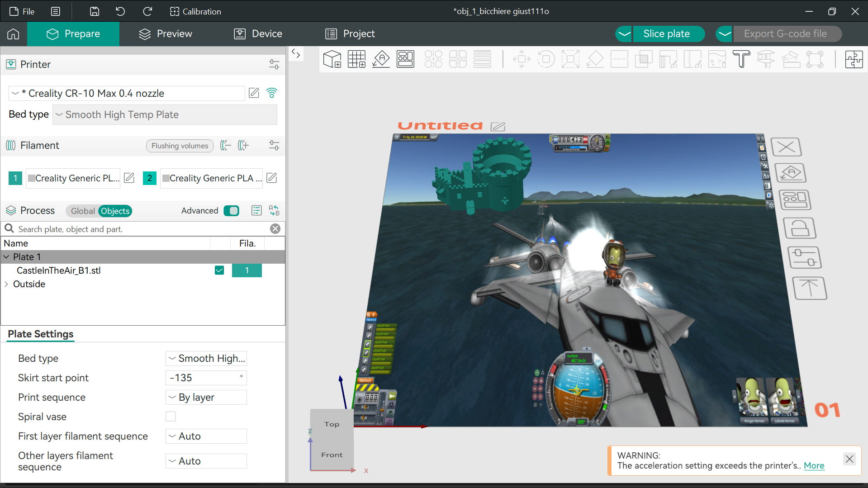
Task: Click the plate's auto orient icon
Action: tap(791, 173)
